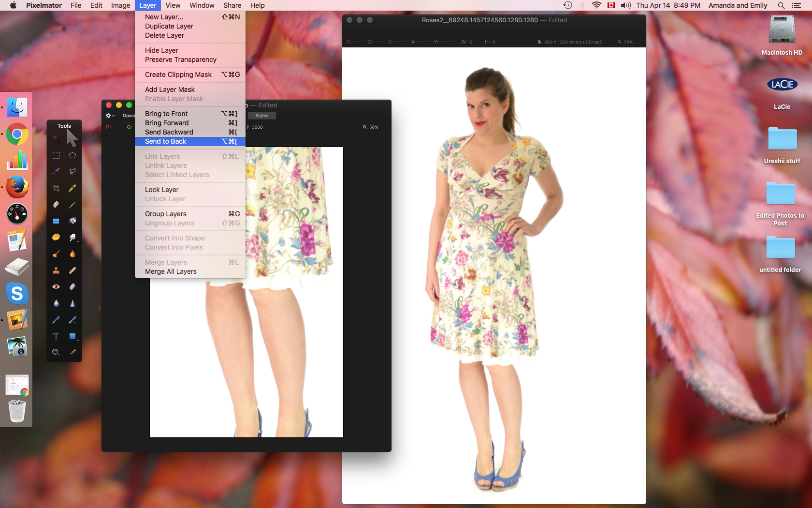Open the File menu
The image size is (812, 508).
(76, 5)
